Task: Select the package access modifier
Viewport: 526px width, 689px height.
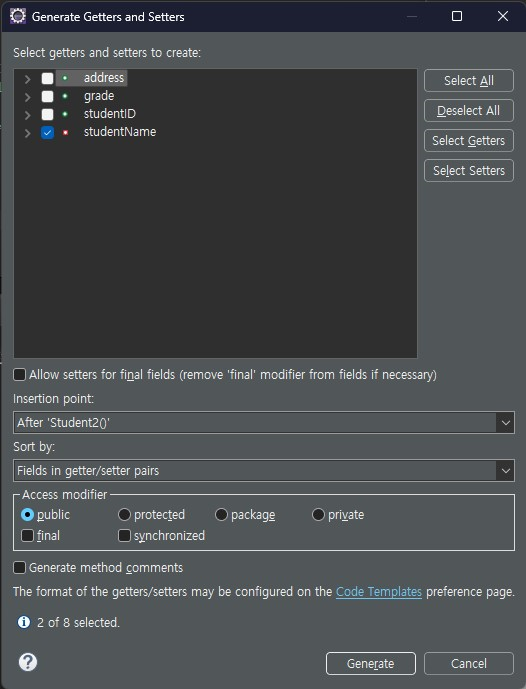Action: pos(221,514)
